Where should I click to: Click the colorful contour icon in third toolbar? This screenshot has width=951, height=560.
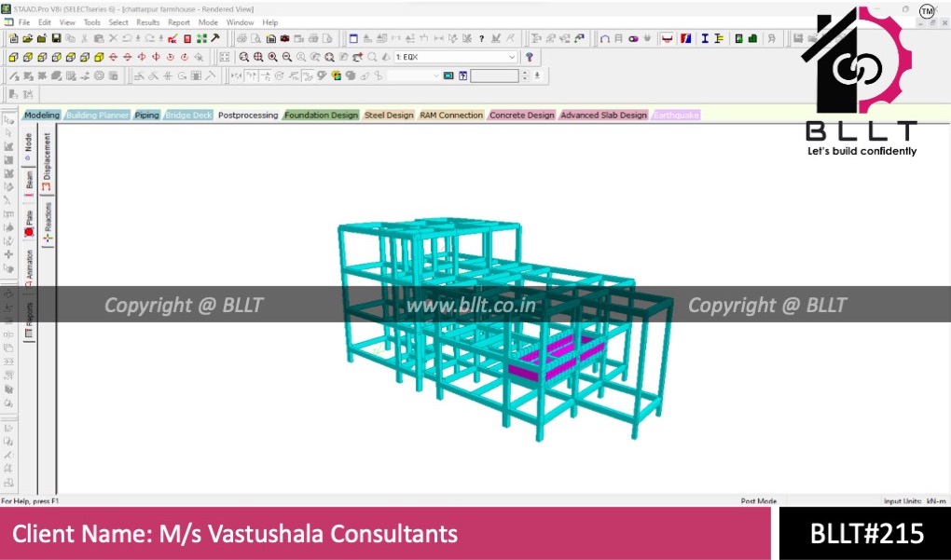336,75
